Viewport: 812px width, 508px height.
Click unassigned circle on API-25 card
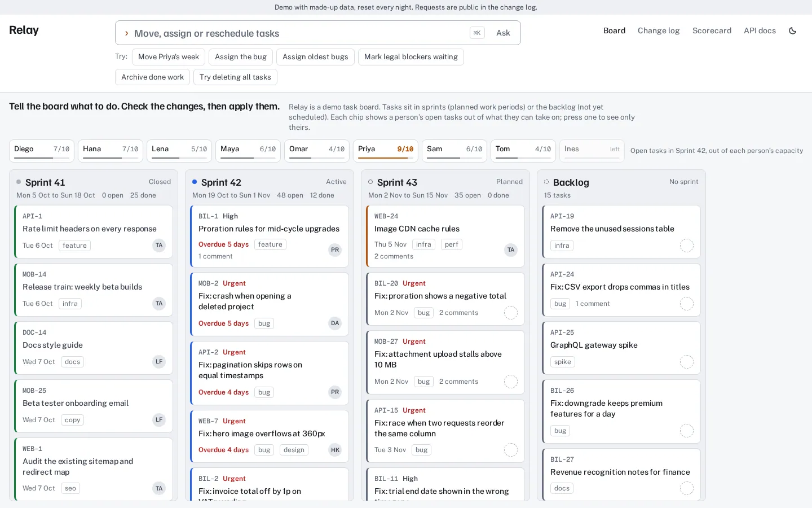pyautogui.click(x=687, y=362)
